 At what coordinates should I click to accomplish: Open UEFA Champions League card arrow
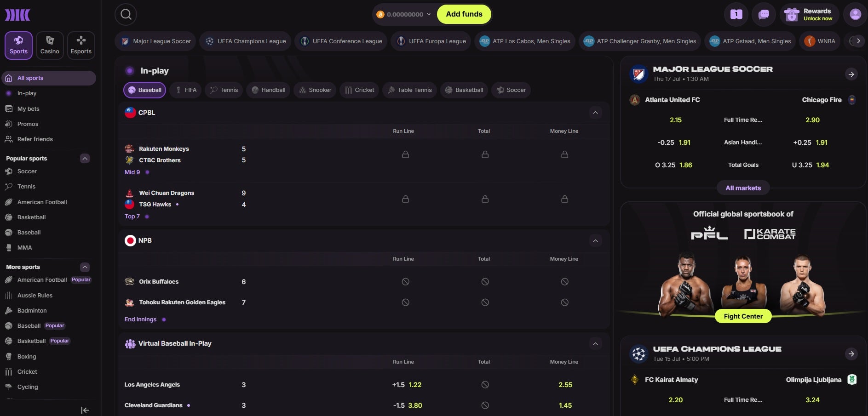(x=851, y=353)
